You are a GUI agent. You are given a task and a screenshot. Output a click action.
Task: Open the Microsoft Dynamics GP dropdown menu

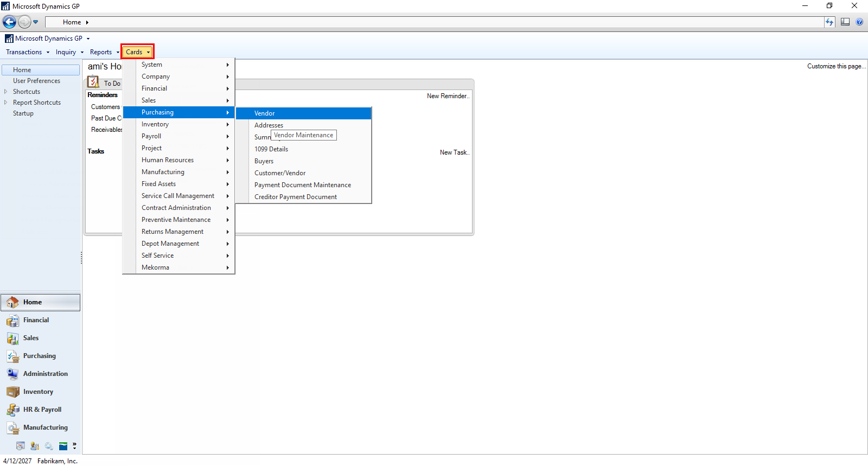pyautogui.click(x=48, y=39)
